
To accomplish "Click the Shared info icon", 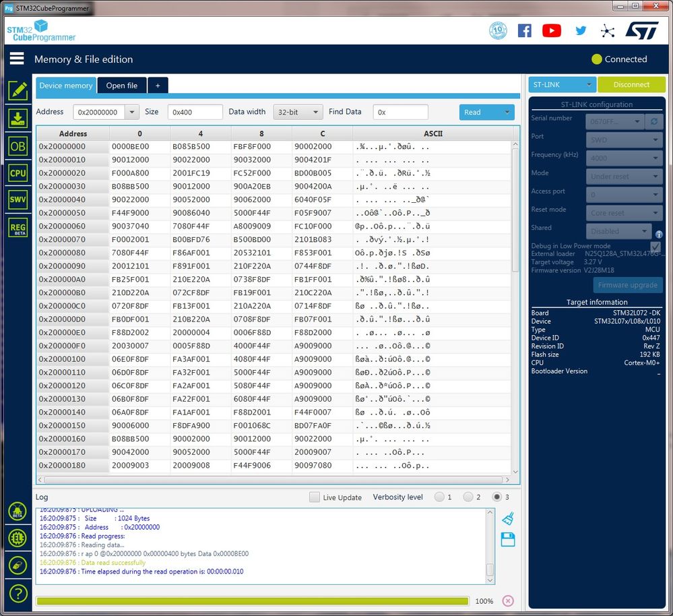I will [x=659, y=235].
